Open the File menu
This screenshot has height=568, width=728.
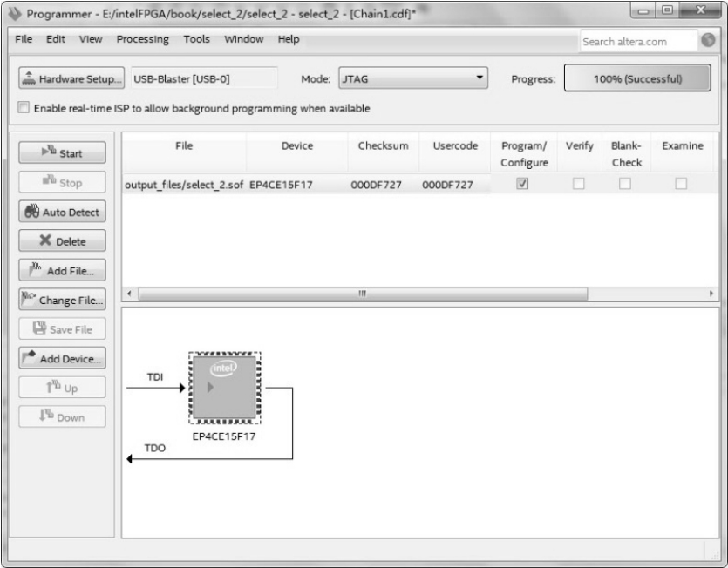click(24, 39)
